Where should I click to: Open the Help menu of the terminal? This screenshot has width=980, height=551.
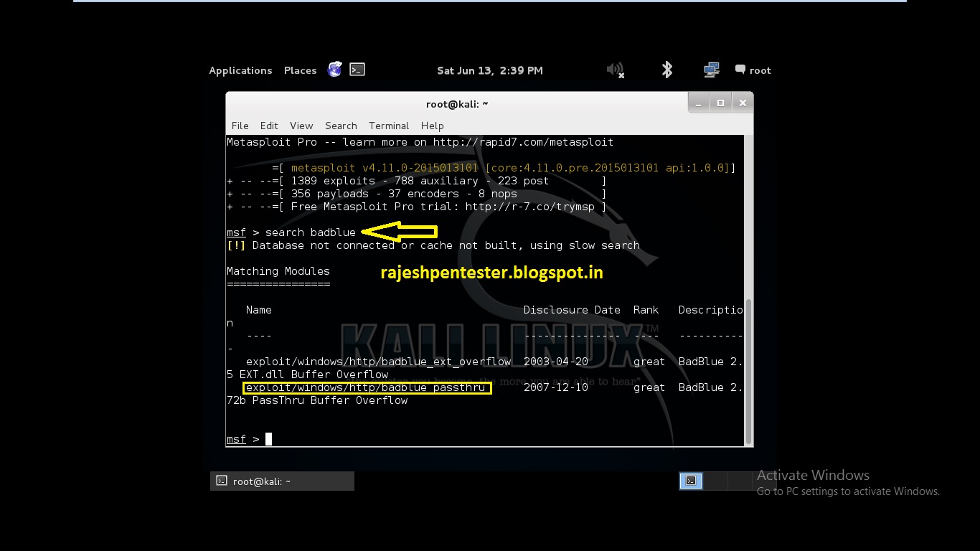point(432,126)
